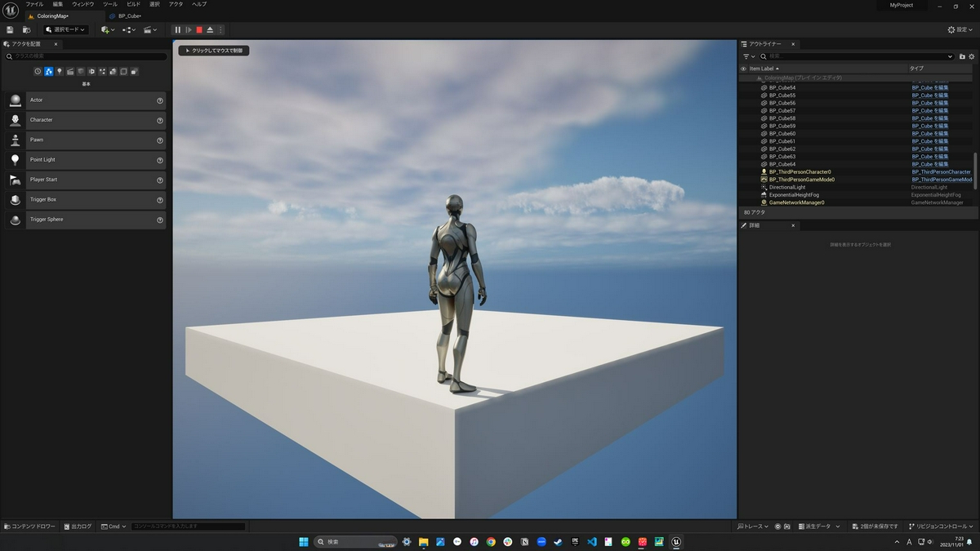
Task: Switch to the ColoringMap tab
Action: pos(52,16)
